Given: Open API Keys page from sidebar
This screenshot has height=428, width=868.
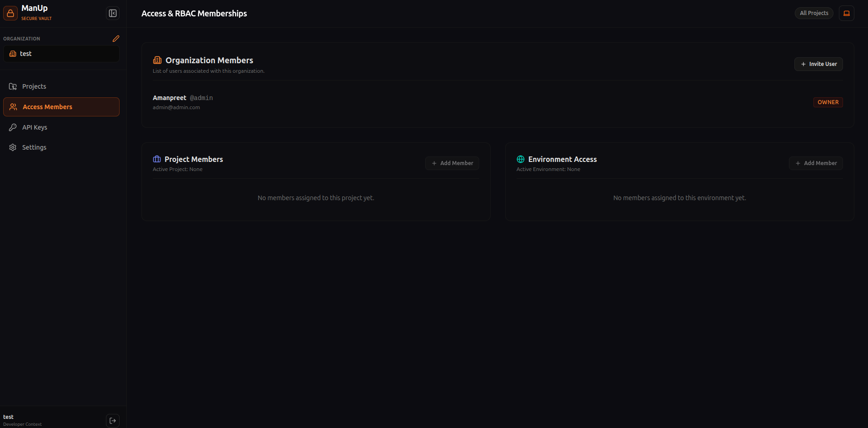Looking at the screenshot, I should pyautogui.click(x=61, y=127).
